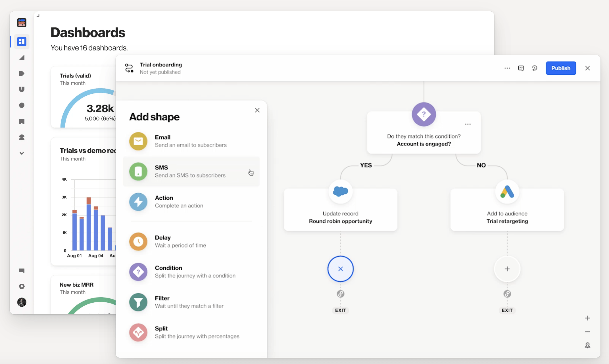Viewport: 609px width, 364px height.
Task: Choose the SMS shape option
Action: click(x=191, y=171)
